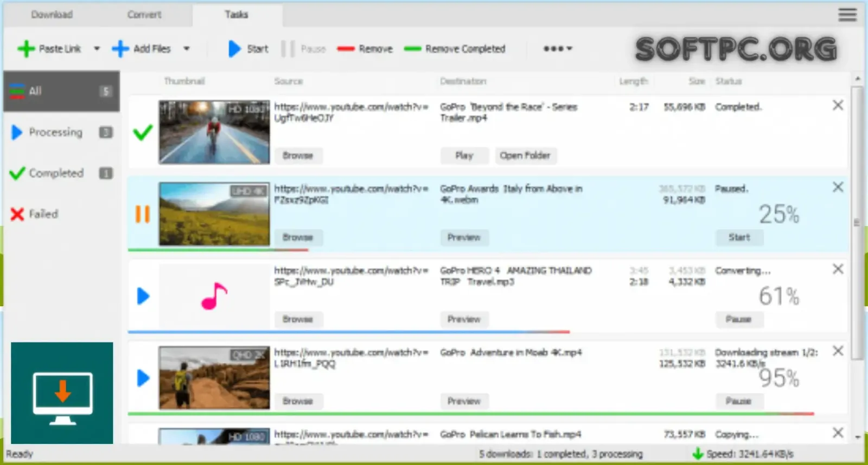Viewport: 868px width, 465px height.
Task: Preview the Adventure in Moab 4K mp4
Action: pos(464,401)
